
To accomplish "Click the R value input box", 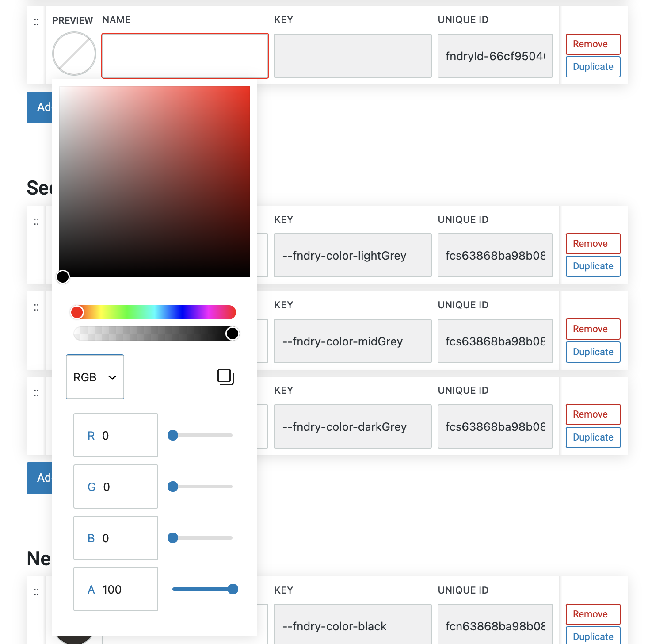I will (116, 435).
